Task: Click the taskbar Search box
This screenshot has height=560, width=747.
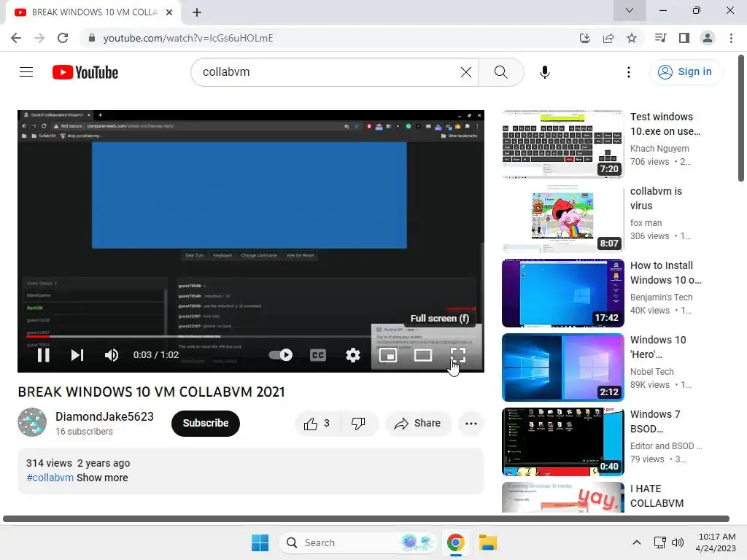Action: tap(357, 542)
